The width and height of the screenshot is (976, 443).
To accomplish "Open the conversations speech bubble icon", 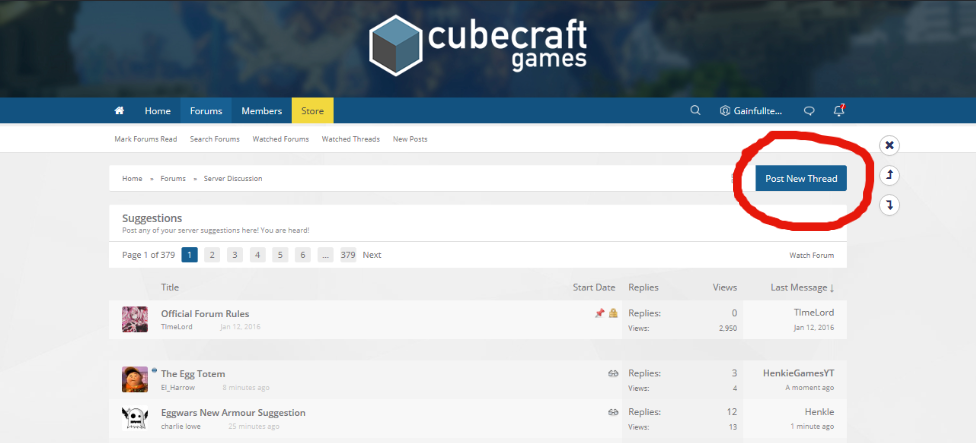I will [x=809, y=111].
